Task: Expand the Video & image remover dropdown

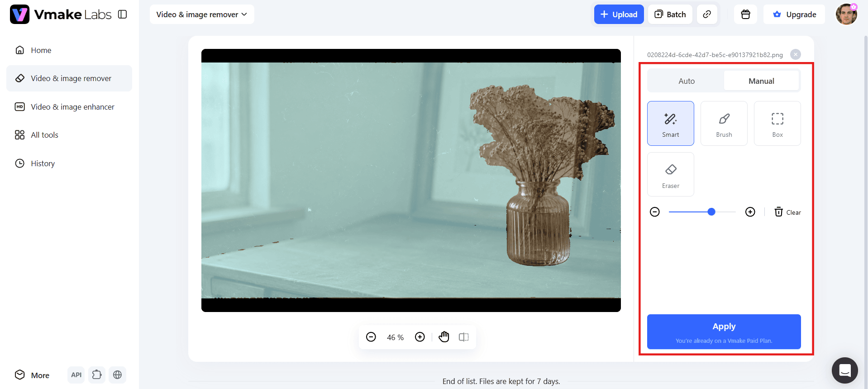Action: pyautogui.click(x=202, y=14)
